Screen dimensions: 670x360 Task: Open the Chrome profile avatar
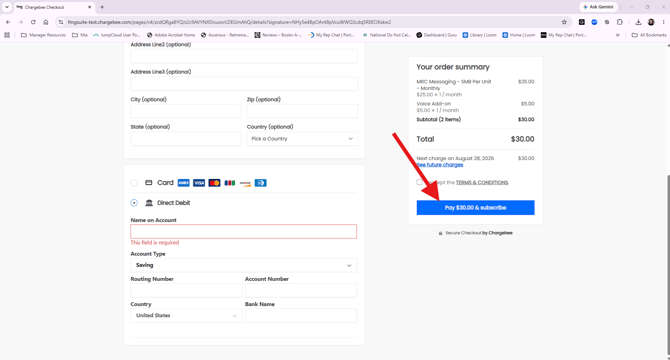[x=651, y=22]
